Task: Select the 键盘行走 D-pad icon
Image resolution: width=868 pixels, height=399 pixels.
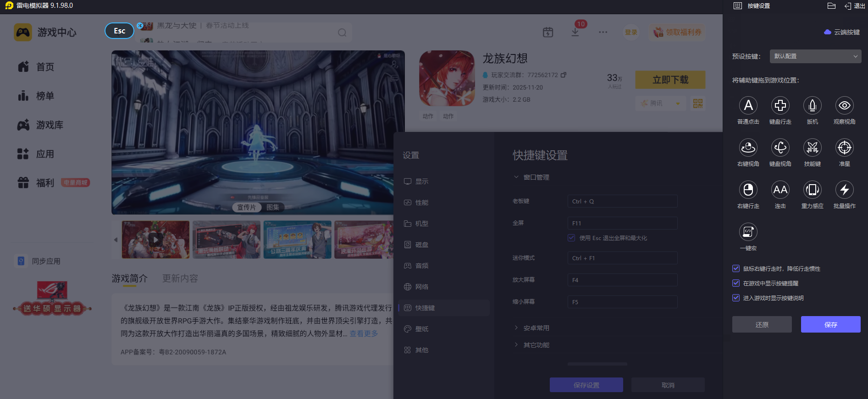Action: [x=780, y=105]
